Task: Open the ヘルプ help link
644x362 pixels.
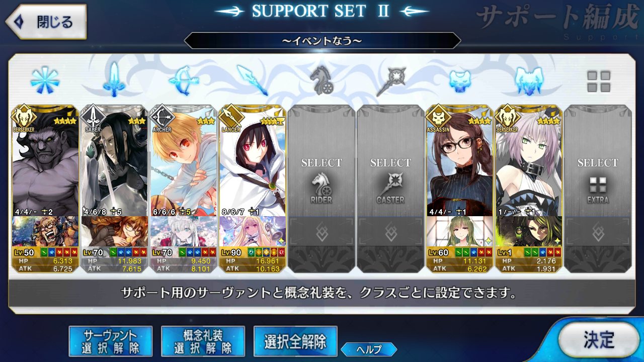Action: click(369, 349)
